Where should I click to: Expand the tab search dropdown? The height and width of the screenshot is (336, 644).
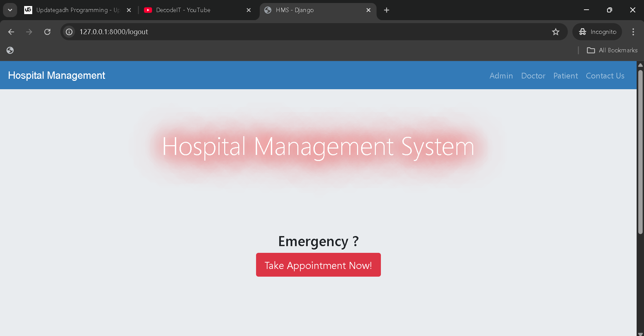10,10
